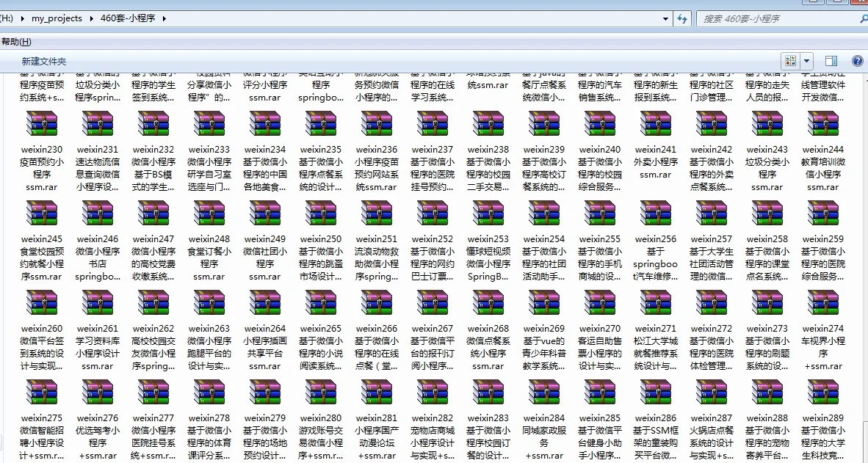Viewport: 868px width, 463px height.
Task: Click the file name weixin249 微信社团小程序
Action: 265,258
